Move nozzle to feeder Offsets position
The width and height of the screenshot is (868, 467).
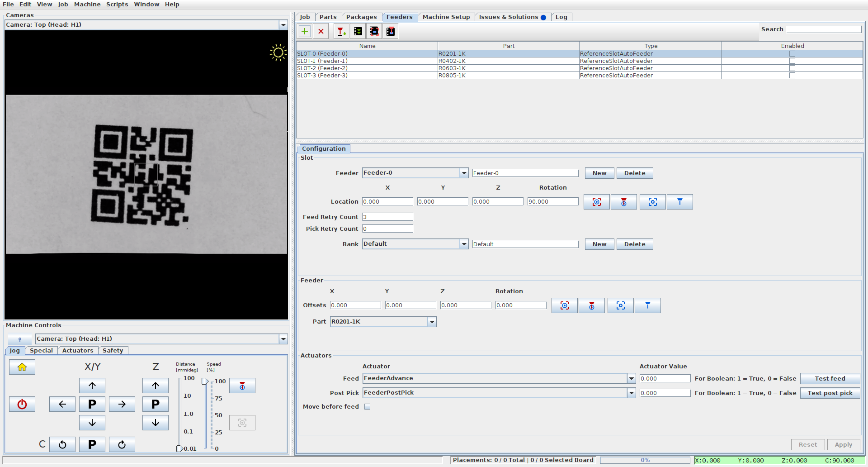[648, 305]
